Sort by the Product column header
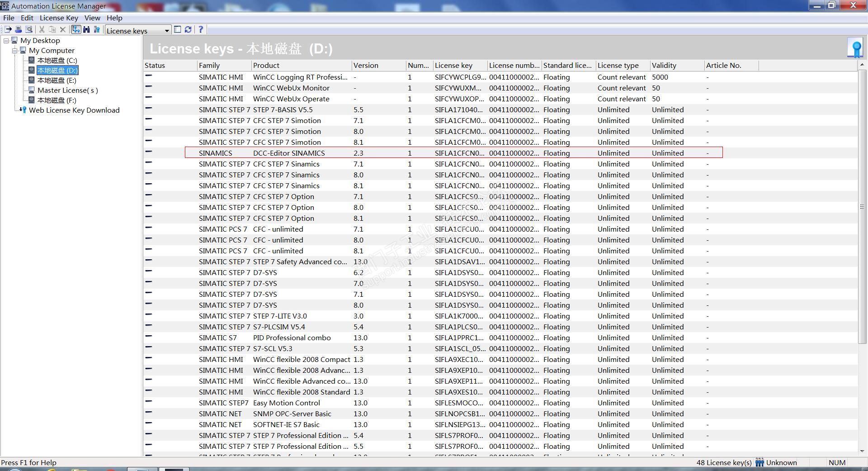The image size is (868, 471). pyautogui.click(x=302, y=65)
